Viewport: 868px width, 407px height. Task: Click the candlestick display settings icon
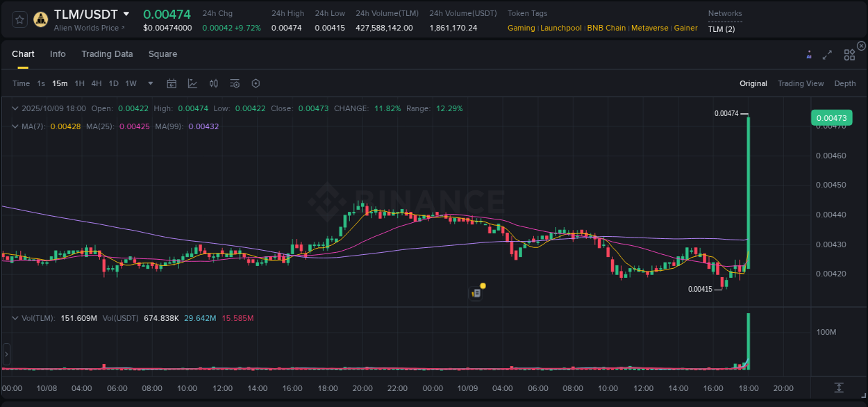[214, 83]
